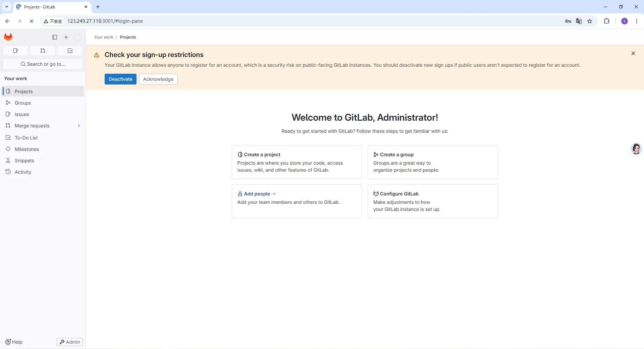Screen dimensions: 644x349
Task: Open the Create a group card
Action: pos(433,162)
